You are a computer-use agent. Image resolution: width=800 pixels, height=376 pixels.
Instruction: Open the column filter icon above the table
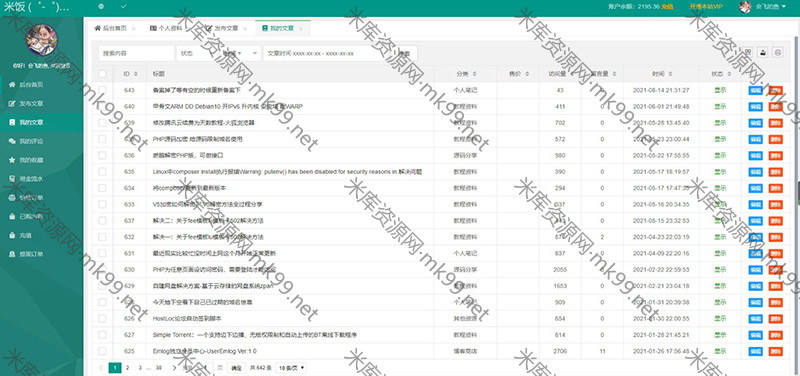[x=748, y=53]
